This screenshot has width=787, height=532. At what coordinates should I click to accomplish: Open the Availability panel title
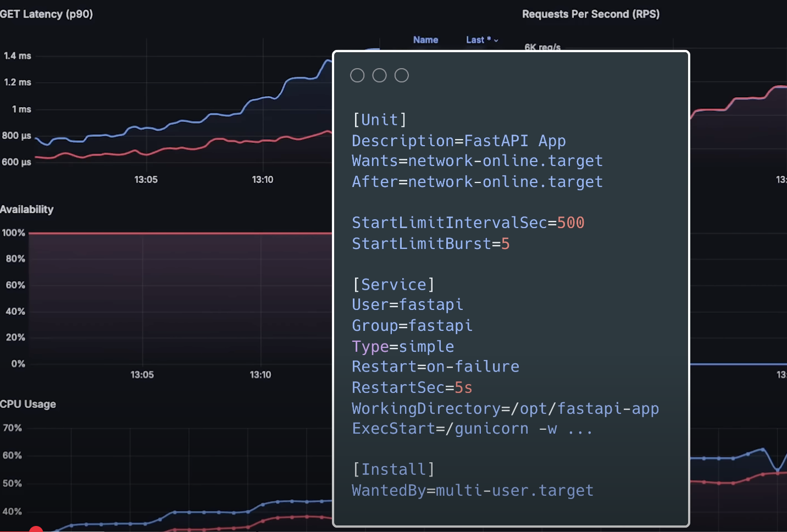(x=27, y=209)
